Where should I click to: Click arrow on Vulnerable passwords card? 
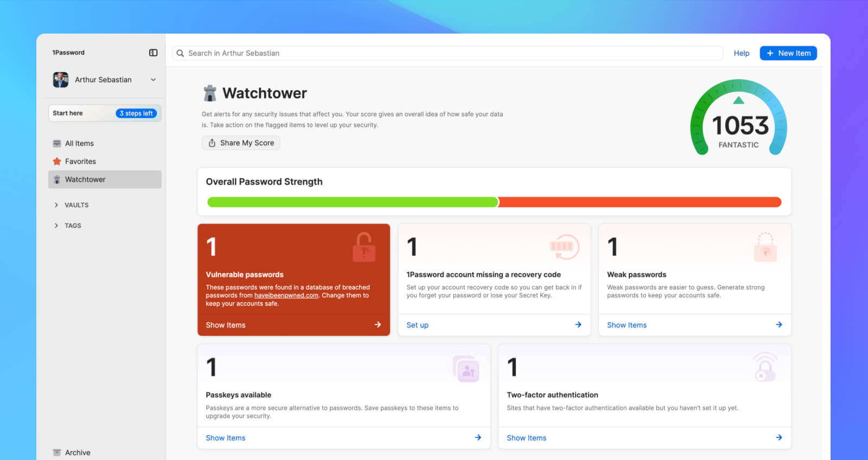pyautogui.click(x=378, y=325)
